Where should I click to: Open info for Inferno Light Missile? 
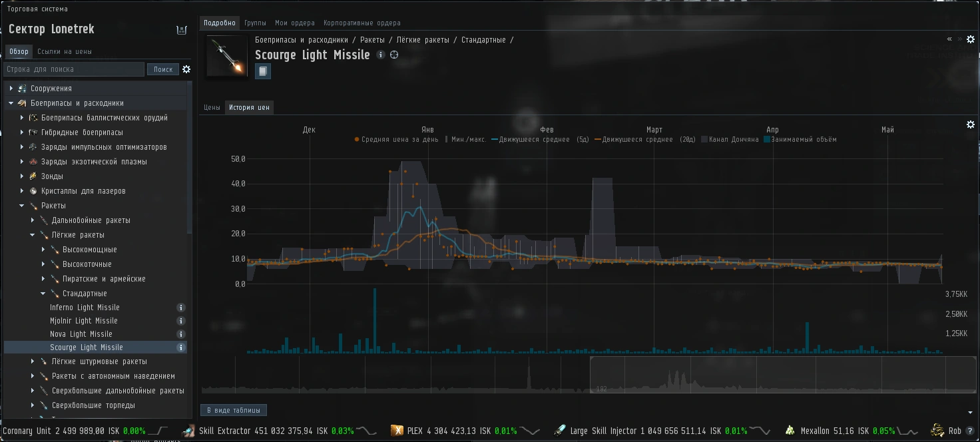pyautogui.click(x=180, y=308)
